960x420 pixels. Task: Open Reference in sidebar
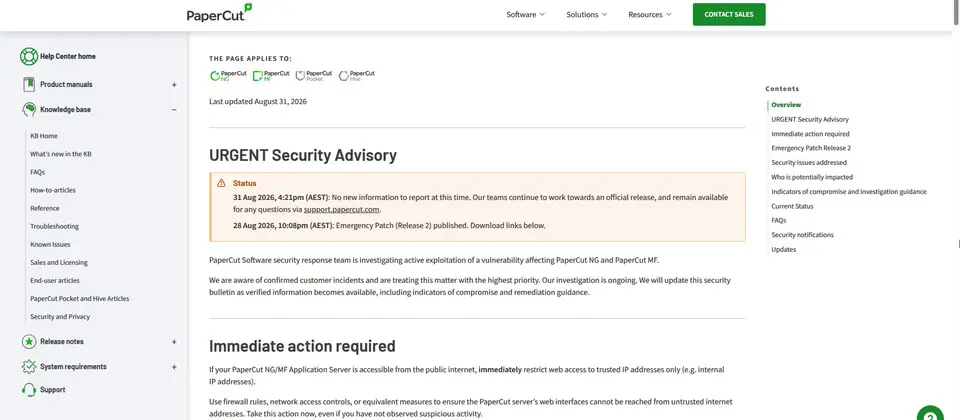point(45,208)
